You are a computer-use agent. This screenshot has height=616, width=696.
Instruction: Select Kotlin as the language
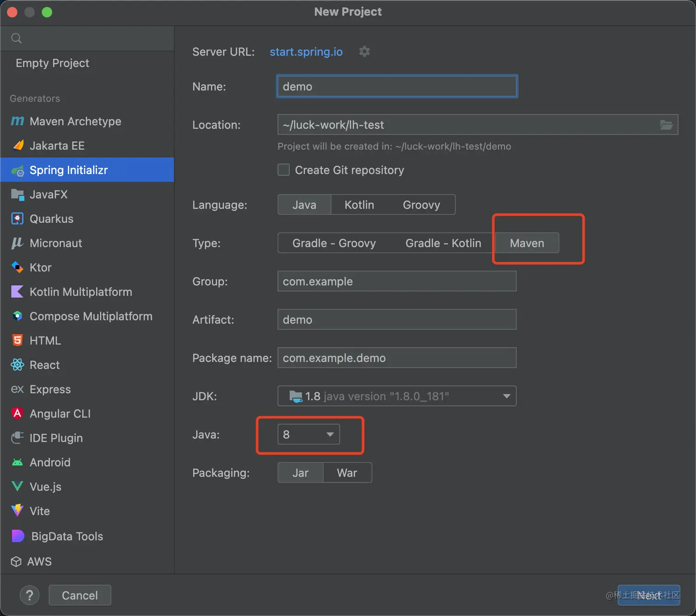360,205
